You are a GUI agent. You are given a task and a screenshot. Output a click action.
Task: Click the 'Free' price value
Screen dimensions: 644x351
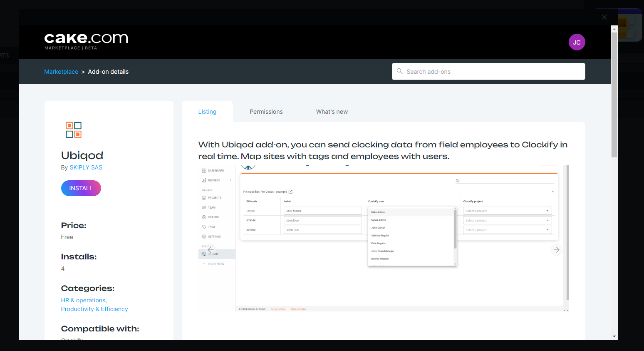click(67, 237)
